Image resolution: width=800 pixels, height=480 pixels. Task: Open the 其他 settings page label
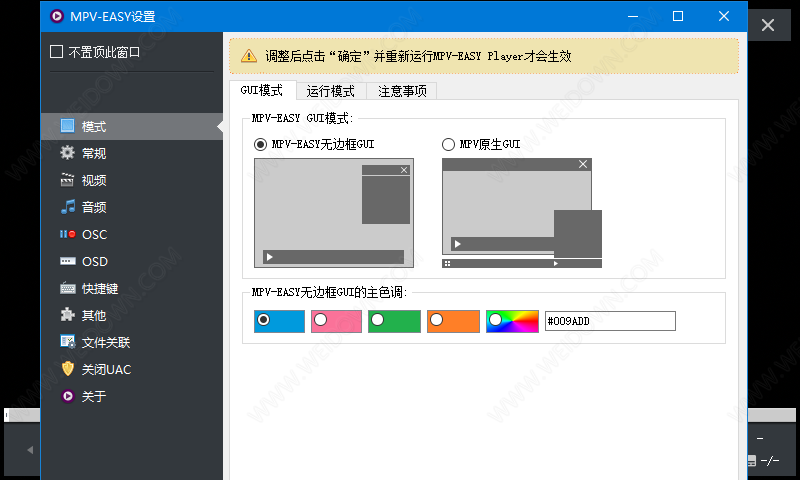point(94,315)
